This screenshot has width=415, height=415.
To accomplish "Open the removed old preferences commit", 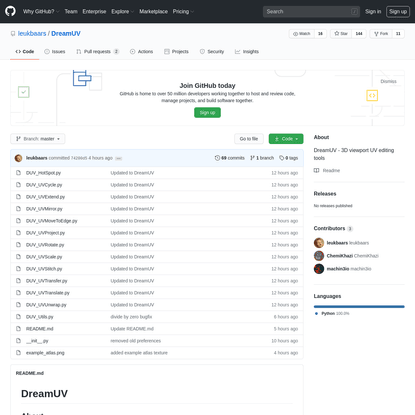I will tap(136, 341).
